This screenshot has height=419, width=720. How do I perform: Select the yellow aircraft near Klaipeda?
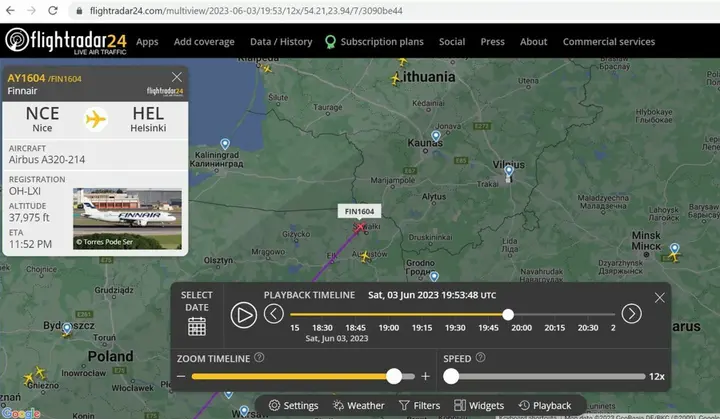267,69
